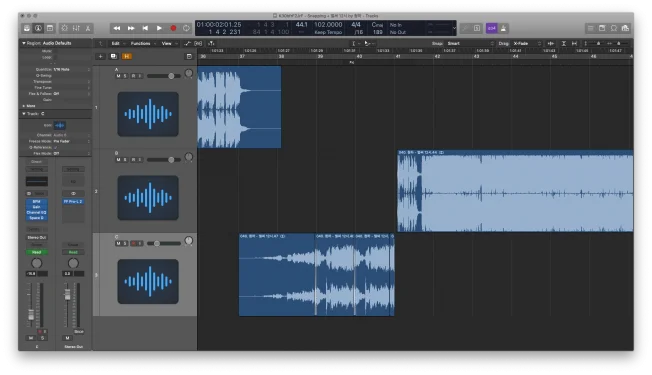Open the Loop Browser icon
Screen dimensions: 652x375
point(613,28)
